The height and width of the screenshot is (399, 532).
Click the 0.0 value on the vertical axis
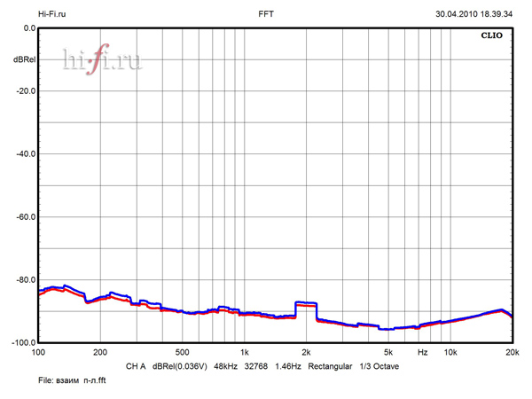pyautogui.click(x=27, y=28)
